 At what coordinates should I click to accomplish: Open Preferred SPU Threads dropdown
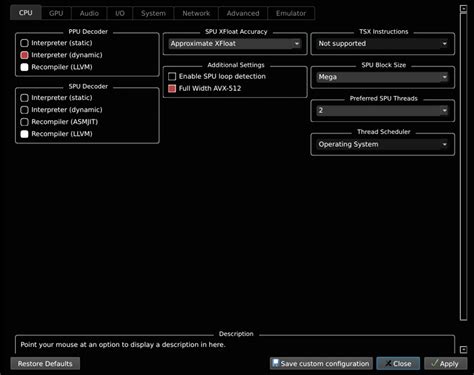(383, 110)
